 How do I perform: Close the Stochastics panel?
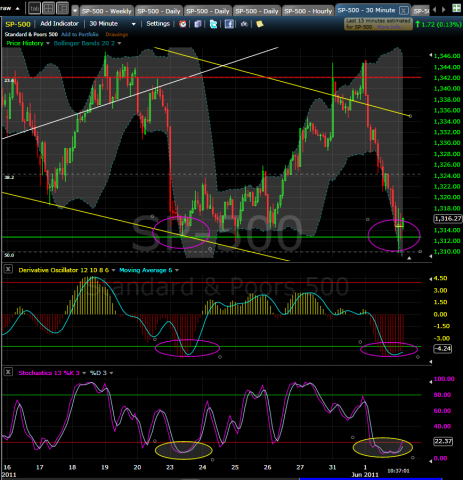coord(8,372)
